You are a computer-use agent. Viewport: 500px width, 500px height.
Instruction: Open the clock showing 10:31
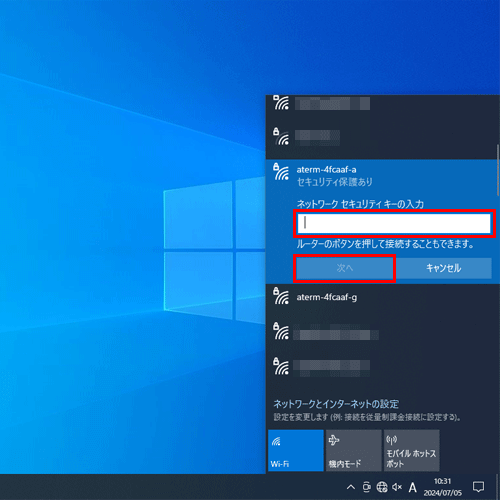(x=443, y=487)
